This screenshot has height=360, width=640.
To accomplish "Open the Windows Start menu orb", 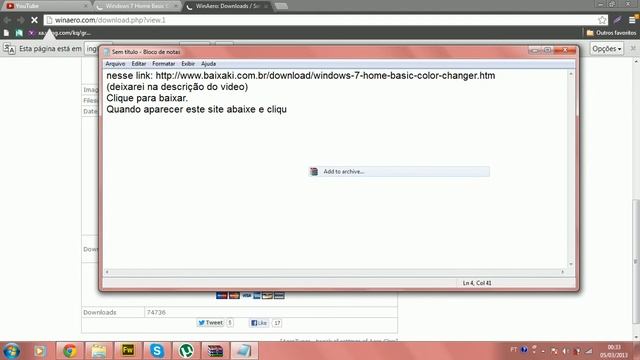I will point(11,351).
